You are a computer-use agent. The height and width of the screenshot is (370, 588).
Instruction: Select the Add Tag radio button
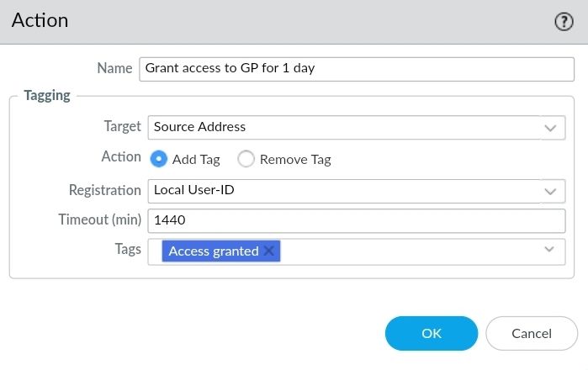158,159
